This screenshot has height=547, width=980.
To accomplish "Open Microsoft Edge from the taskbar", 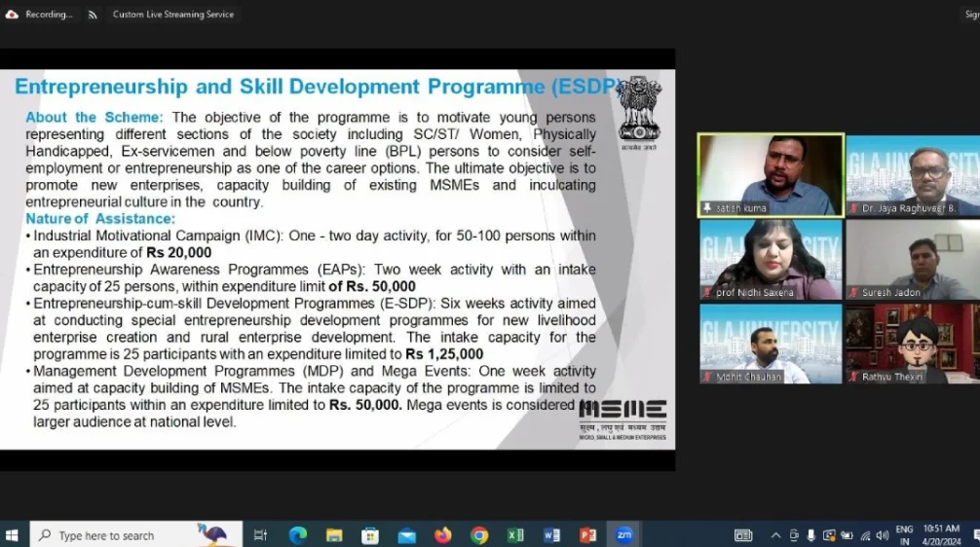I will coord(298,534).
